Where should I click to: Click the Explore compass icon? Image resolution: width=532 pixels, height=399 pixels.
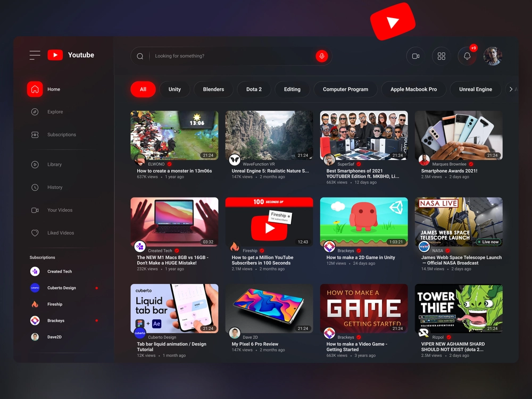(35, 112)
